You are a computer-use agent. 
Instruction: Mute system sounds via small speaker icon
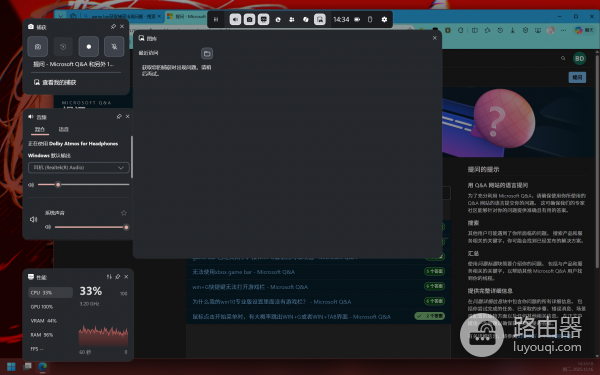(48, 227)
